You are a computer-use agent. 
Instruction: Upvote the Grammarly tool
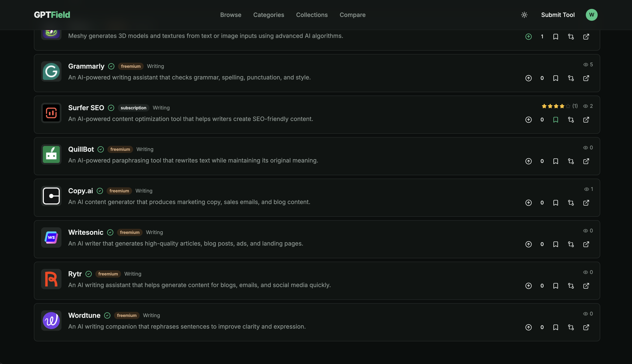(x=528, y=78)
